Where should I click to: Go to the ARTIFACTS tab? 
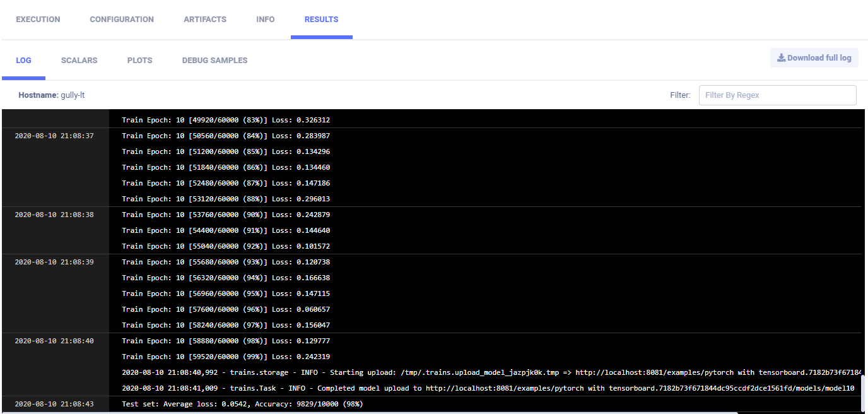coord(205,20)
